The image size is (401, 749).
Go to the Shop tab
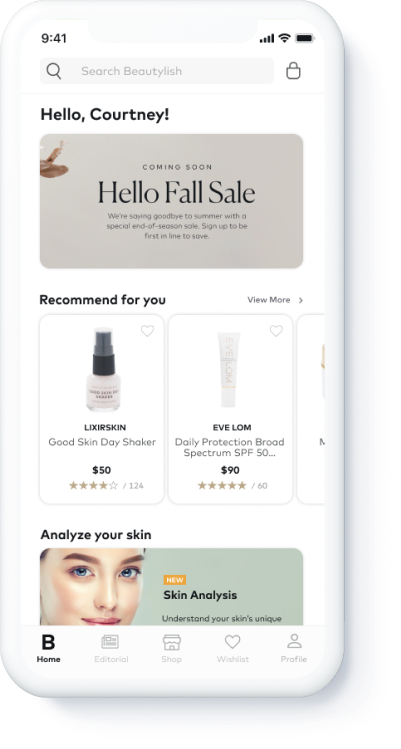coord(171,649)
